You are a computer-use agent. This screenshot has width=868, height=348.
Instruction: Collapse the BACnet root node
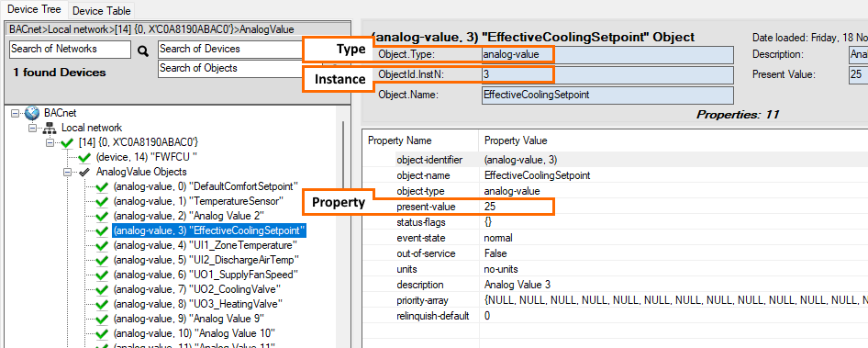[x=15, y=113]
